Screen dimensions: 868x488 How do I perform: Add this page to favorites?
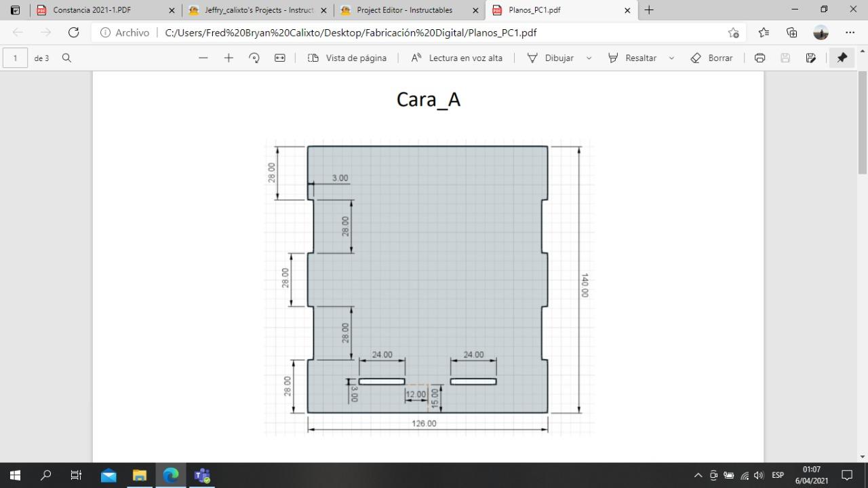click(x=733, y=33)
